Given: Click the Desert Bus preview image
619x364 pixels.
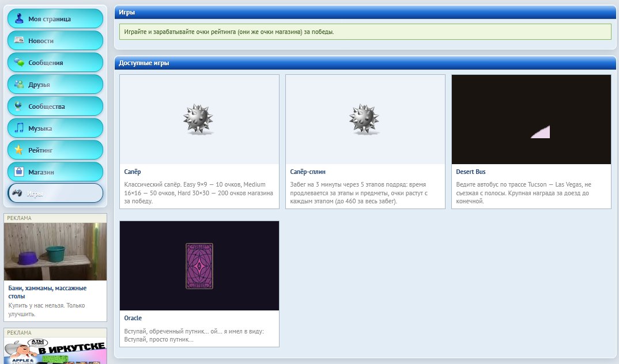Looking at the screenshot, I should click(x=531, y=119).
